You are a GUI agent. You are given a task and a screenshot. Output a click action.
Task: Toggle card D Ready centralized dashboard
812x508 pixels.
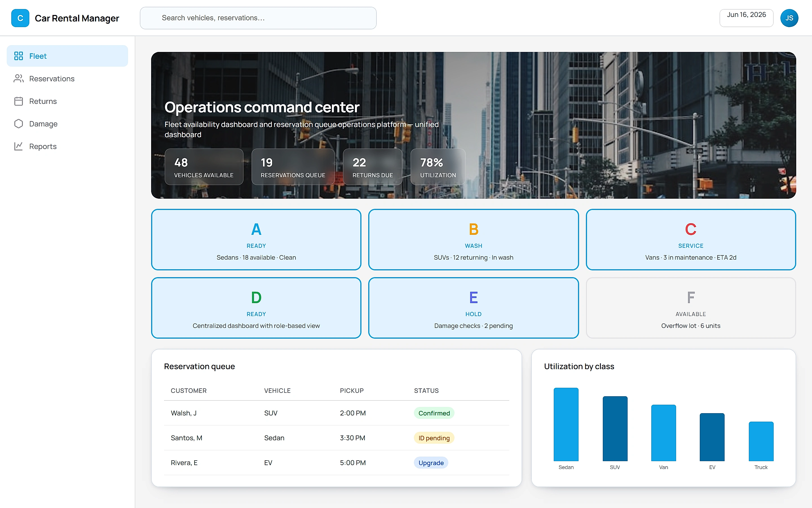[256, 308]
